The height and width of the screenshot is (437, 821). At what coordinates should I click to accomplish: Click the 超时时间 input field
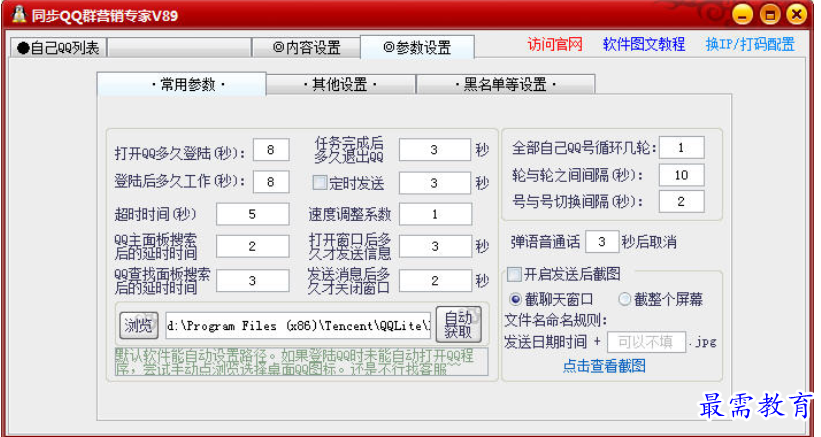point(252,215)
